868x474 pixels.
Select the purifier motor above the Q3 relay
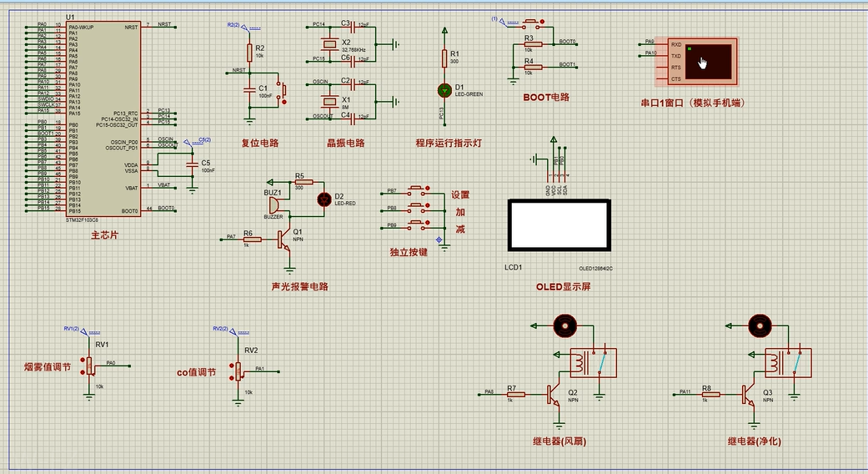760,325
